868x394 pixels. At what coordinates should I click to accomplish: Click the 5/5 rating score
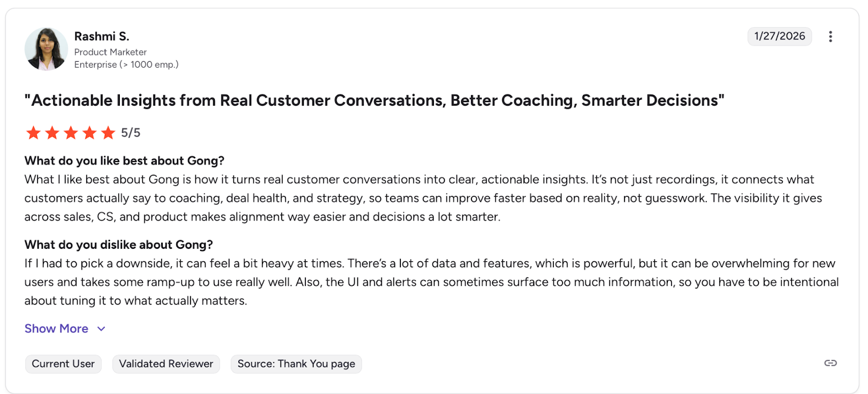tap(131, 133)
